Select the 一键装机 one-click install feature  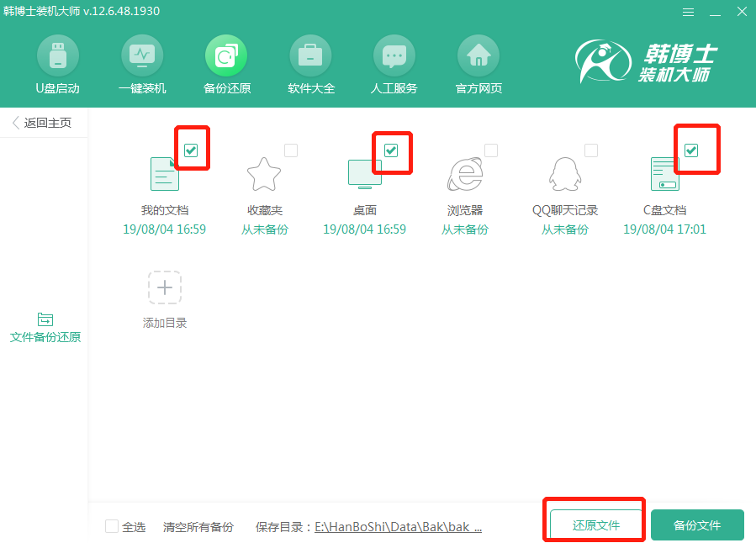click(141, 65)
